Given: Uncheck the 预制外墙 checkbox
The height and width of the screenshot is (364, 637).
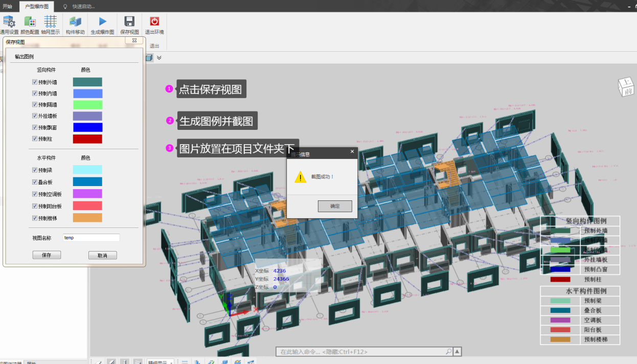Looking at the screenshot, I should (x=35, y=82).
